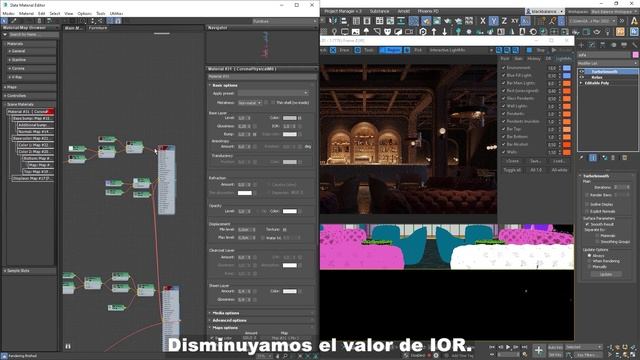
Task: Click the Load.. button in LightMix
Action: [559, 161]
